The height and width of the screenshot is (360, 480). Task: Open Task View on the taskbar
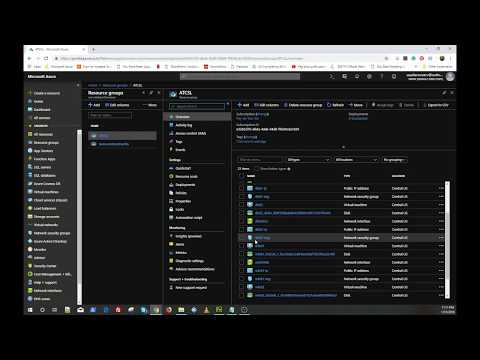(x=54, y=310)
